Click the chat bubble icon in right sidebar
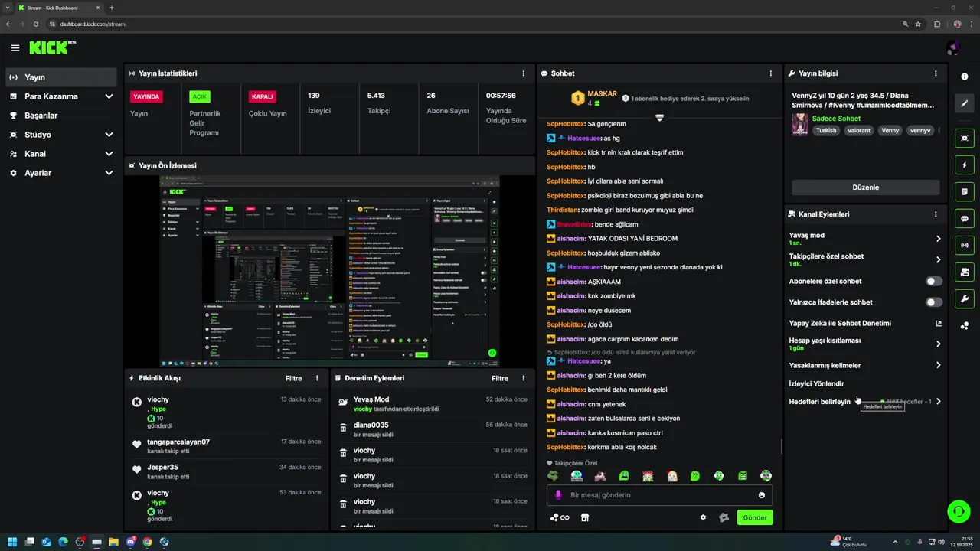 click(965, 218)
